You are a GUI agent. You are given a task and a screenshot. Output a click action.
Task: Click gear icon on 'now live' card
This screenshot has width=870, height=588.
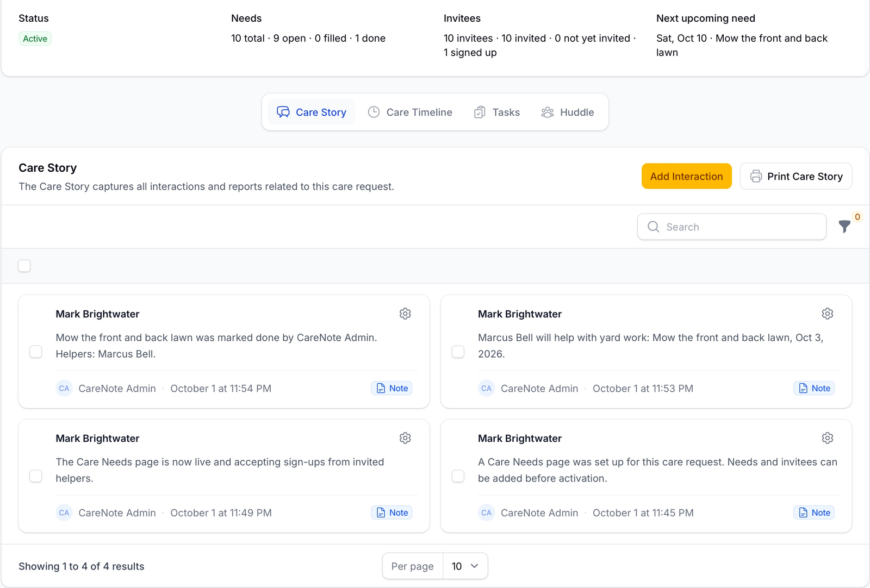pyautogui.click(x=405, y=438)
